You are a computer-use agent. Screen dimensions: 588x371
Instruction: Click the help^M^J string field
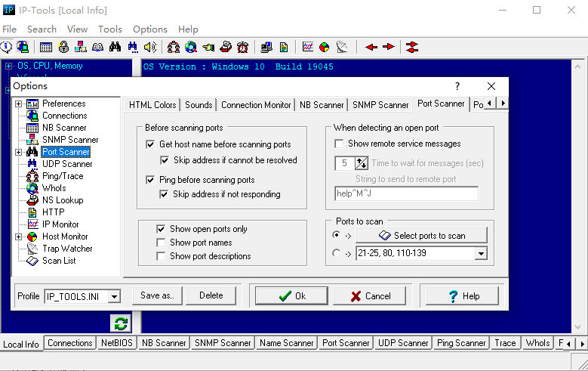click(x=407, y=193)
